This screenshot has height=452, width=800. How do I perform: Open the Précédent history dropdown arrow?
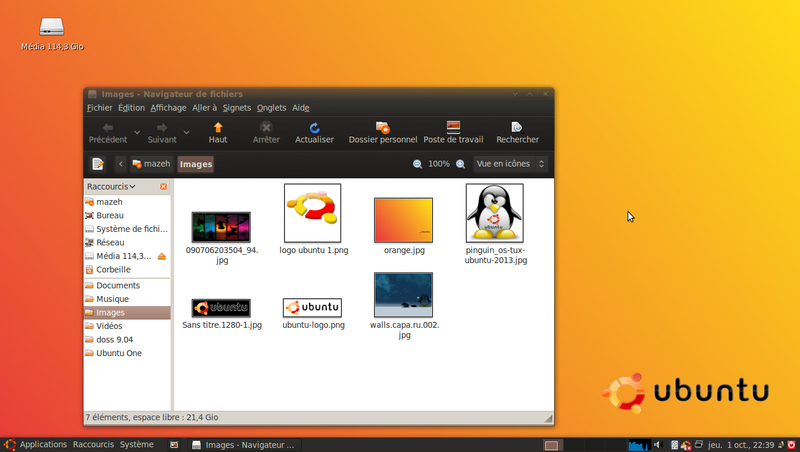click(137, 133)
